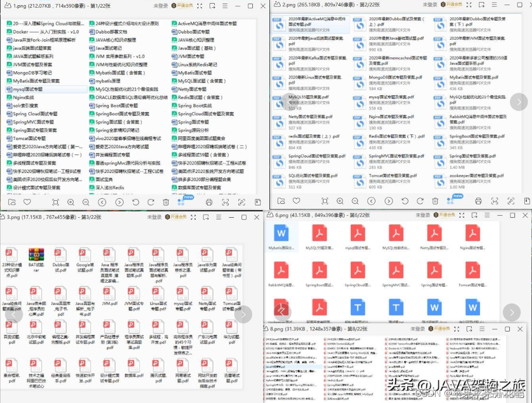Go to previous image from 1.png toolbar
Screen dimensions: 532x403
[102, 202]
